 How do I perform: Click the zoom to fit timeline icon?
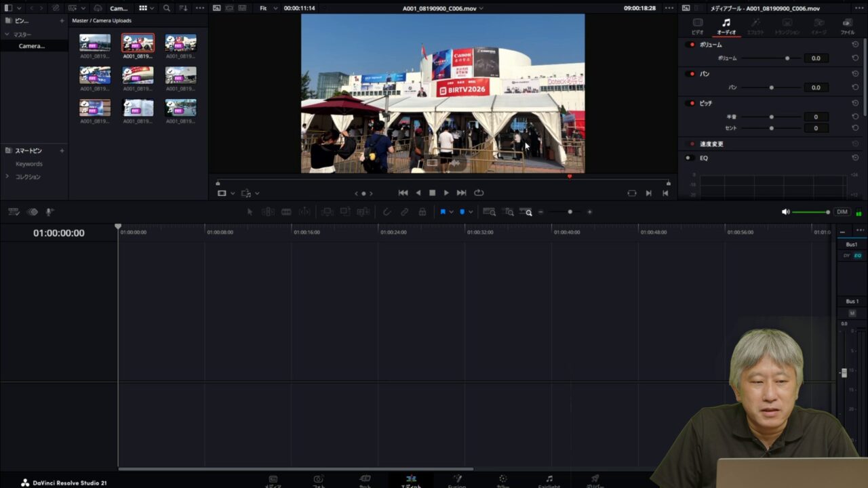tap(489, 211)
